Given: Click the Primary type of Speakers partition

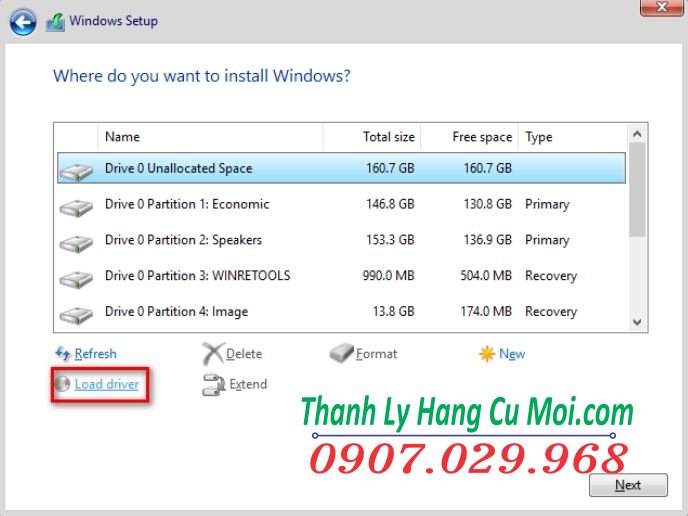Looking at the screenshot, I should pos(547,241).
